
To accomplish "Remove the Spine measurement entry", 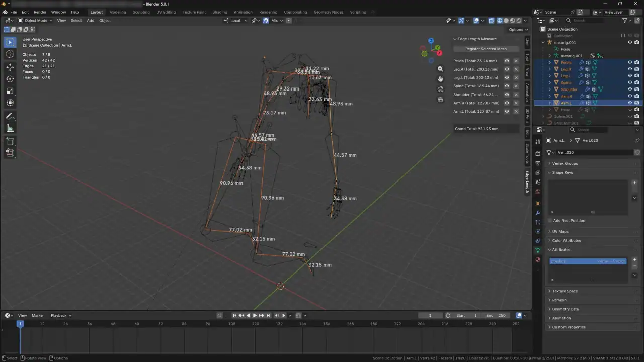I will click(x=516, y=86).
